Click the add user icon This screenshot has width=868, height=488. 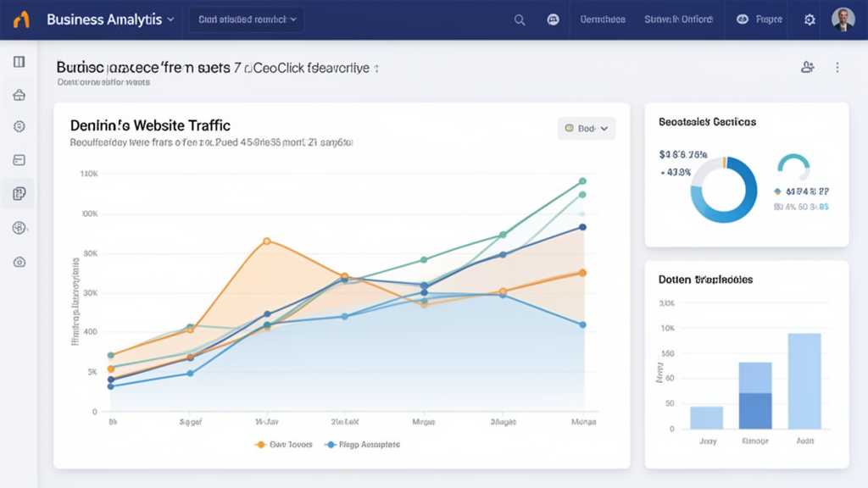pyautogui.click(x=808, y=68)
